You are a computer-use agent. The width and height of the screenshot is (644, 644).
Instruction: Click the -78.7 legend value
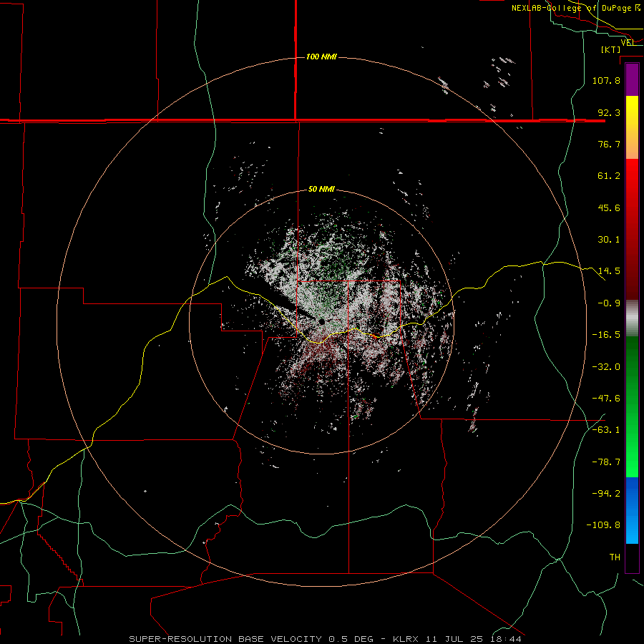[606, 462]
